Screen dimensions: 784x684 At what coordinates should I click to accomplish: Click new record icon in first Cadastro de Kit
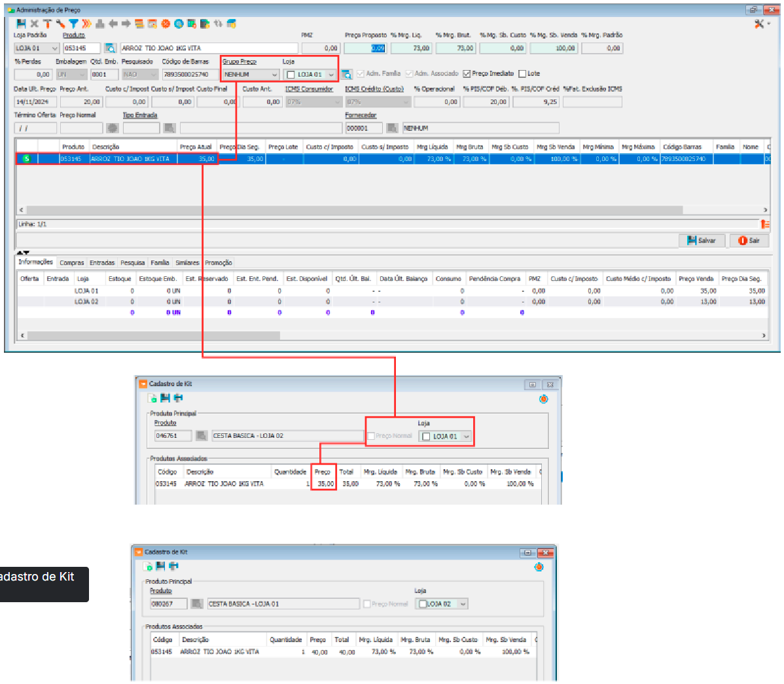click(x=152, y=398)
